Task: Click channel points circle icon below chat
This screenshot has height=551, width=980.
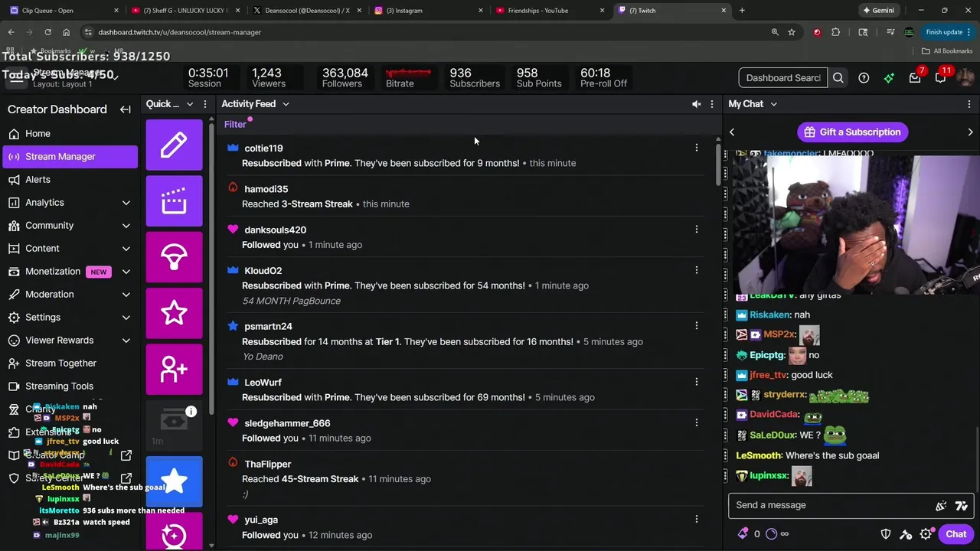Action: point(771,534)
